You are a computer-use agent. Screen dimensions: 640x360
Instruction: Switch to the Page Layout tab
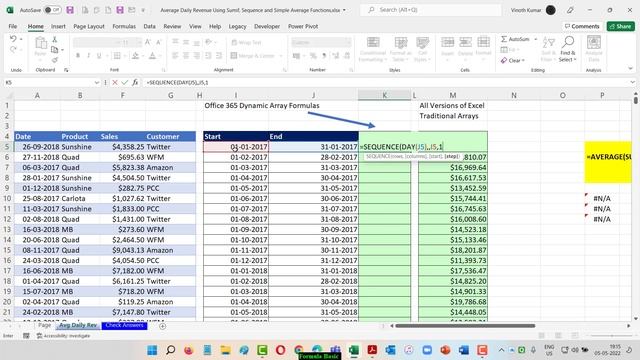point(89,26)
